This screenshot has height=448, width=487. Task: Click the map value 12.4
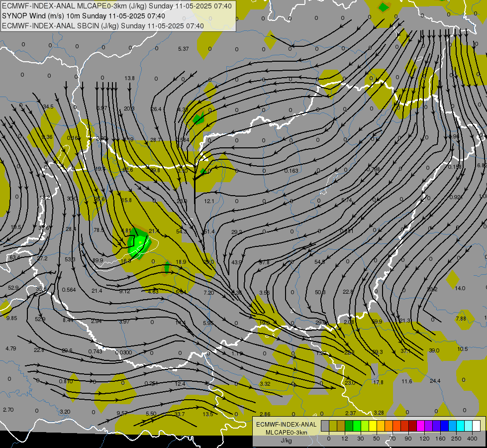[x=180, y=384]
